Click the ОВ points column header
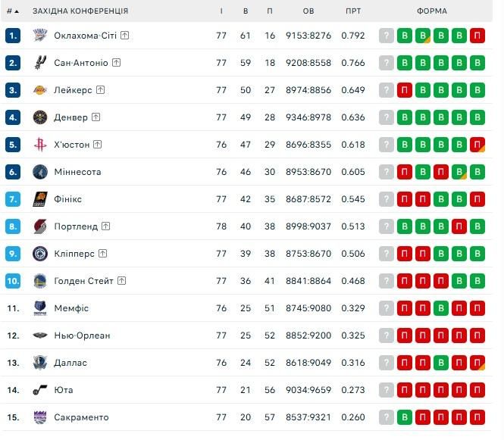The width and height of the screenshot is (504, 440). (x=308, y=11)
